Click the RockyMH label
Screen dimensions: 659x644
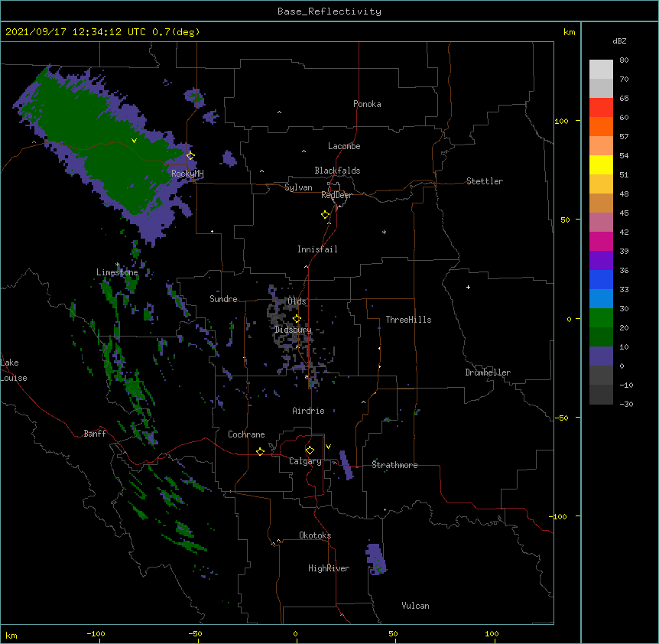tap(187, 174)
